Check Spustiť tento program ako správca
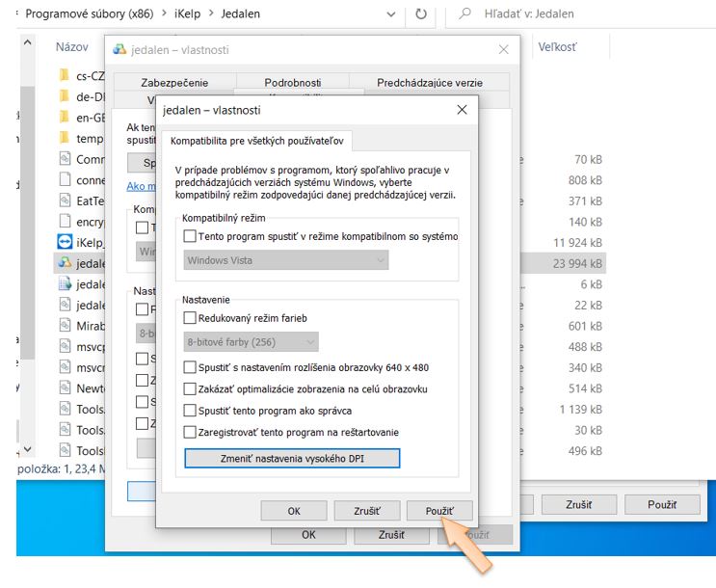The width and height of the screenshot is (716, 588). [190, 411]
